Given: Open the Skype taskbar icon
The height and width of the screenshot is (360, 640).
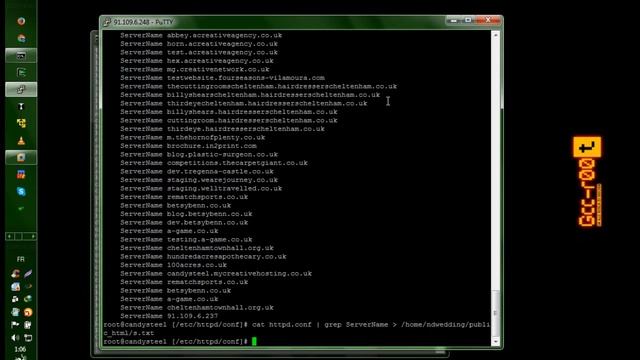Looking at the screenshot, I should pyautogui.click(x=21, y=191).
